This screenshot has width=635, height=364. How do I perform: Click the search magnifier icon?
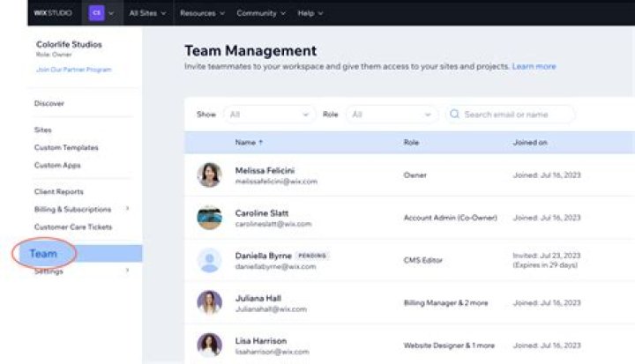tap(454, 115)
